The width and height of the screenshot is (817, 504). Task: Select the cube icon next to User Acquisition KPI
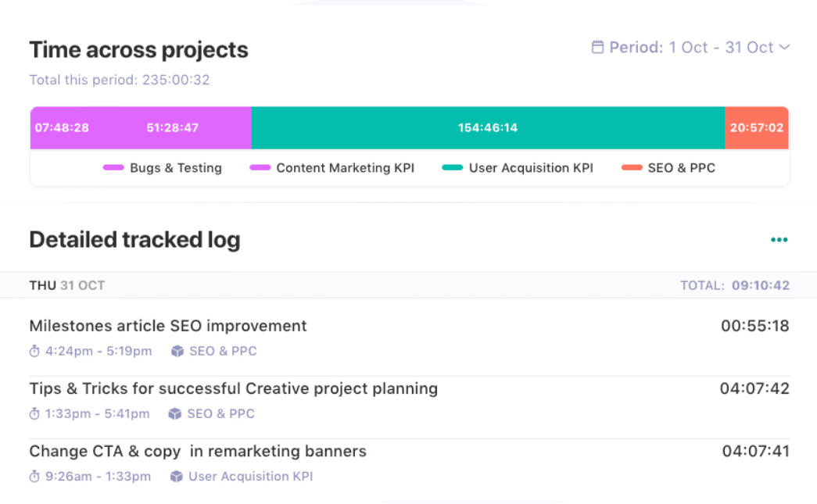pyautogui.click(x=180, y=476)
